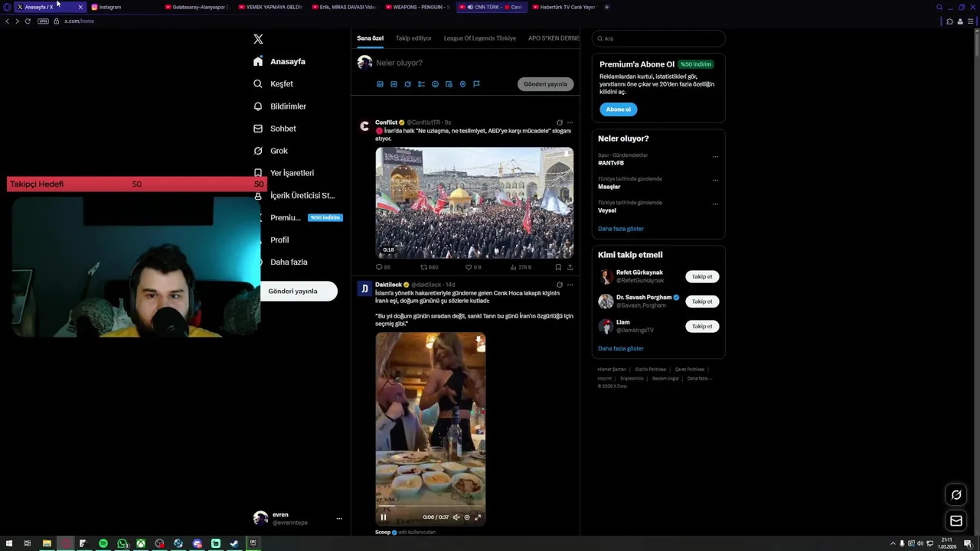The height and width of the screenshot is (551, 980).
Task: Open Grok actions on Daktilock post
Action: (x=560, y=285)
